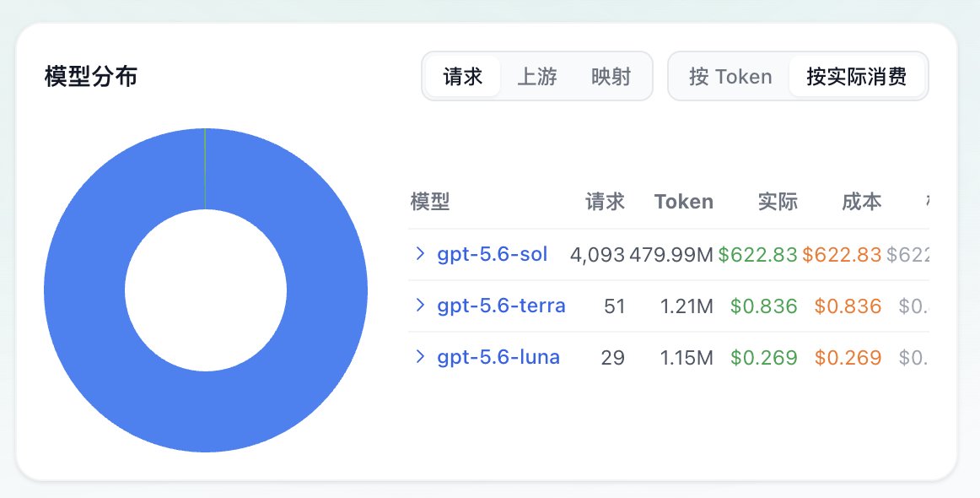Click the 模型 column header
Screen dimensions: 980x498
430,202
